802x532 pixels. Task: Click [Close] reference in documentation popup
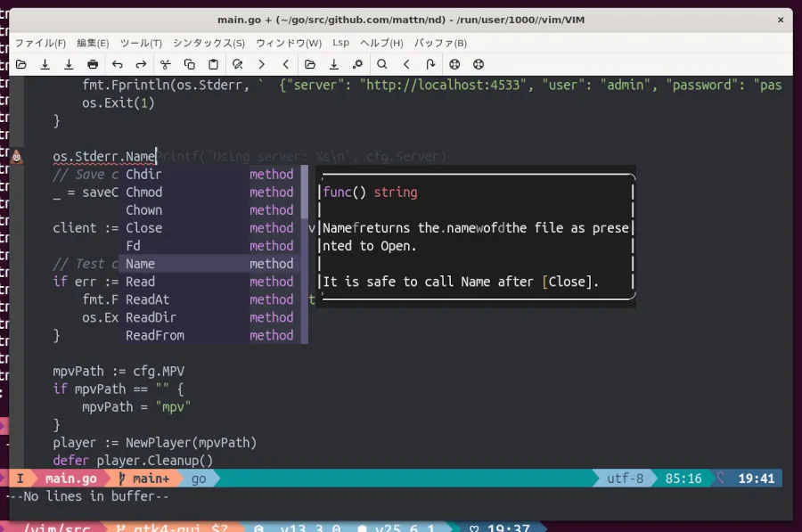tap(567, 282)
